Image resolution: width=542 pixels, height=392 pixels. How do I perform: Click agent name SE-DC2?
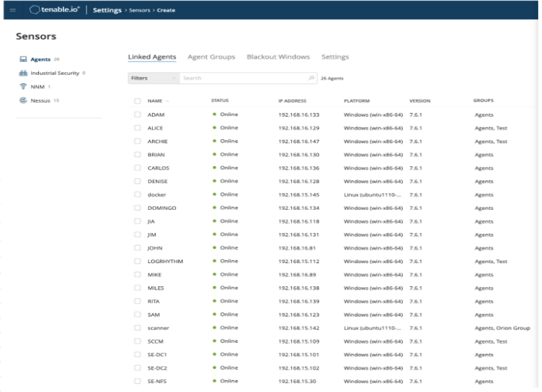click(158, 368)
